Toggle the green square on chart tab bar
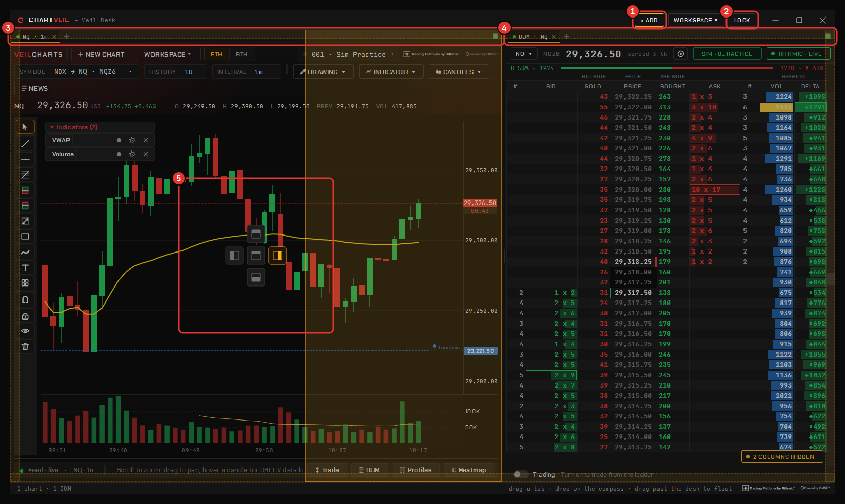This screenshot has height=504, width=845. pos(496,37)
